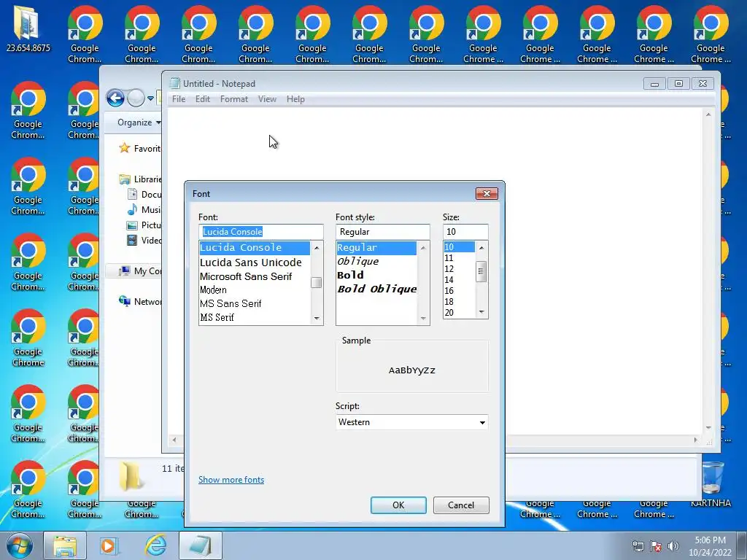The height and width of the screenshot is (560, 747).
Task: Click the Size input field
Action: (x=465, y=232)
